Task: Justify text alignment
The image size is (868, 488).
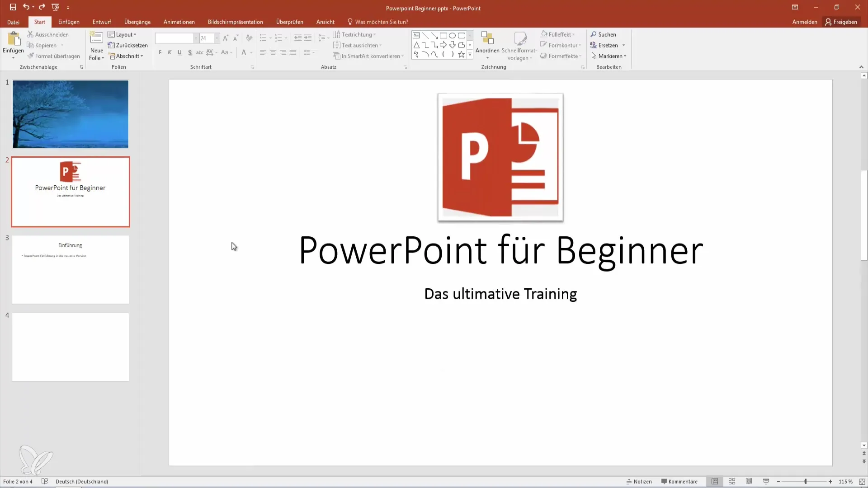Action: click(x=293, y=52)
